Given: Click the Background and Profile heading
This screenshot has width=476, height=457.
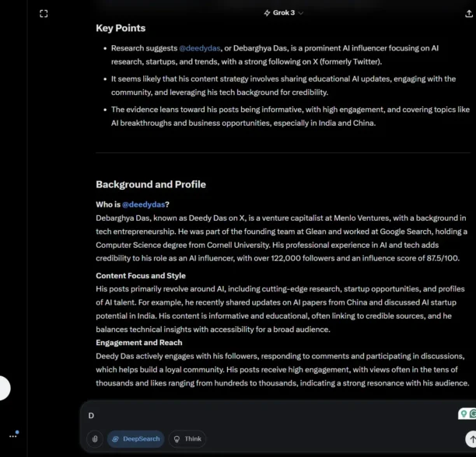Looking at the screenshot, I should pos(151,184).
